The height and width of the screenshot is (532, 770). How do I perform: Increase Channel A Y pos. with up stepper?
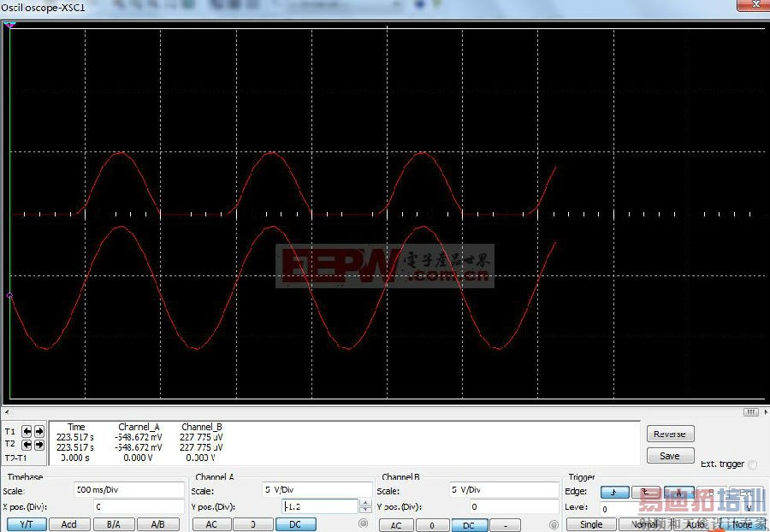366,503
